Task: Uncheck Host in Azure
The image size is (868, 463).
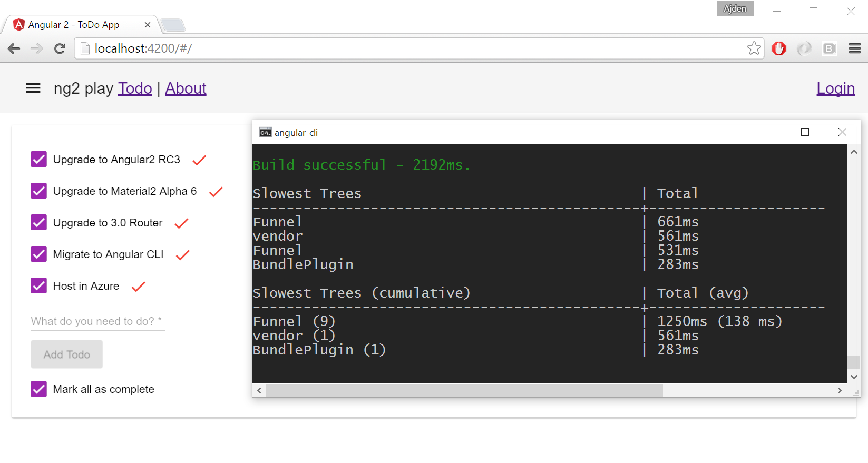Action: pyautogui.click(x=39, y=285)
